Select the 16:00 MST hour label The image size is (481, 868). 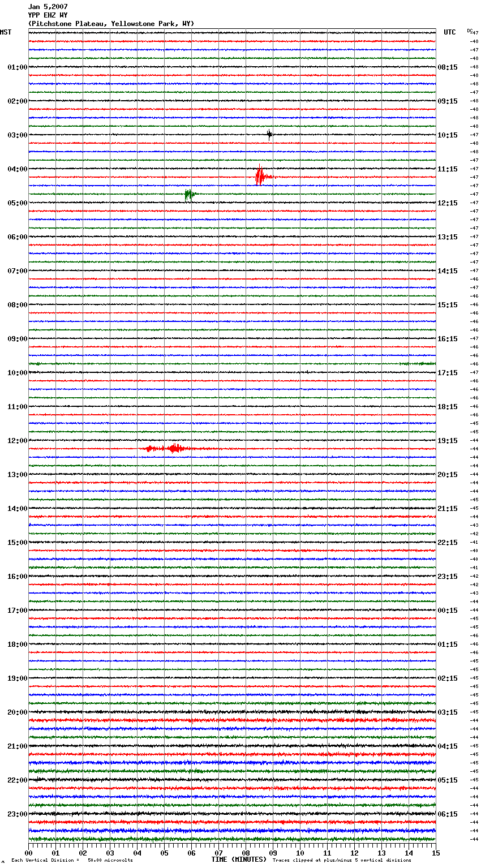pos(18,577)
